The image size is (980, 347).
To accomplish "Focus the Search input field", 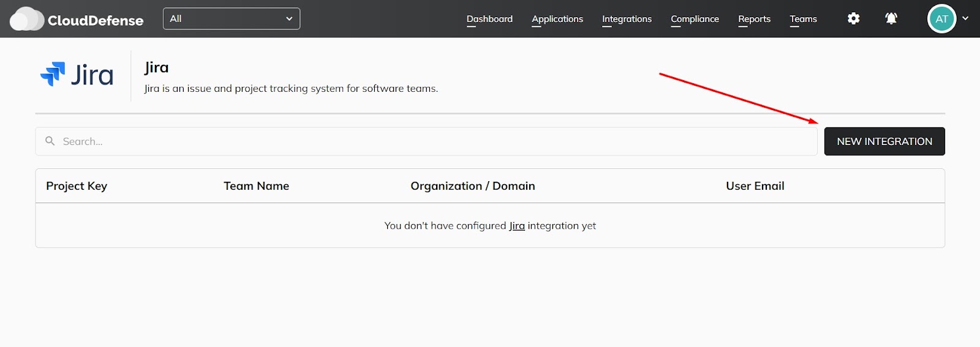I will pyautogui.click(x=426, y=141).
